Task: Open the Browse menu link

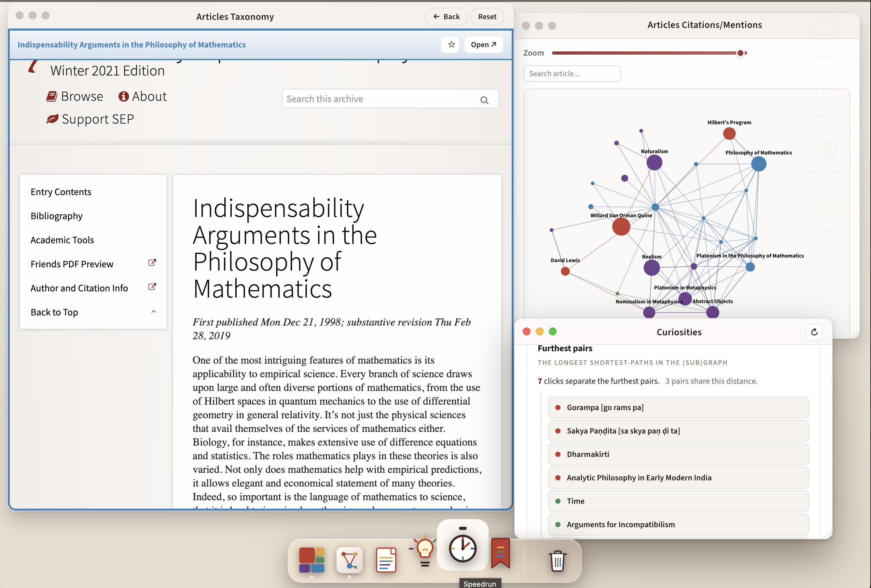Action: point(82,97)
